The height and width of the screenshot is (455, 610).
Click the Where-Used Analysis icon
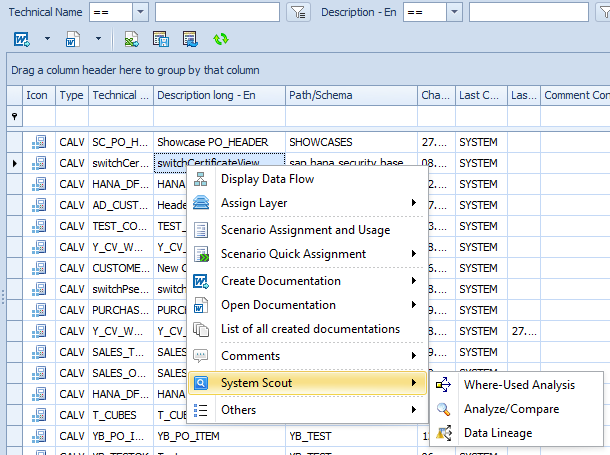[444, 385]
